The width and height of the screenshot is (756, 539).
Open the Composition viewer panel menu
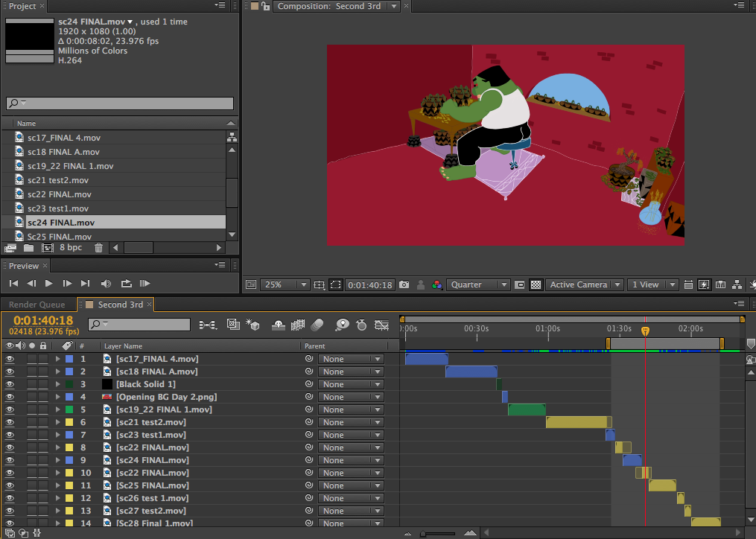(x=739, y=6)
